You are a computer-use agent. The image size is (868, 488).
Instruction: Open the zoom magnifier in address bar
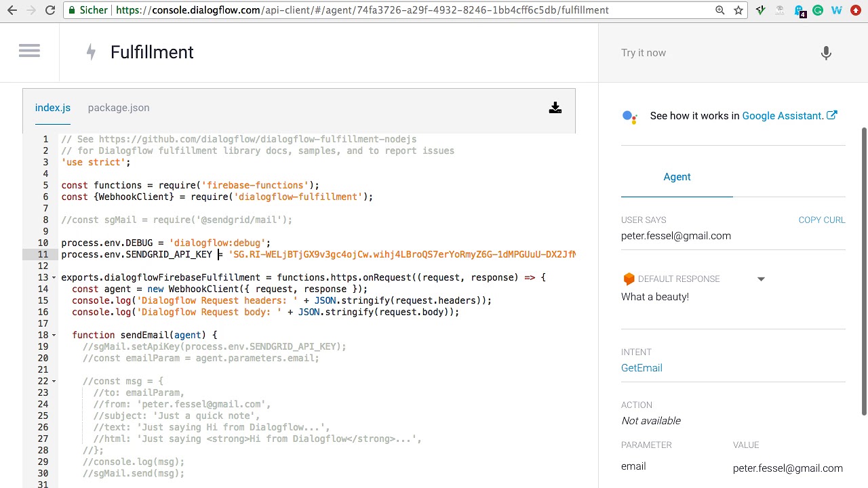720,10
